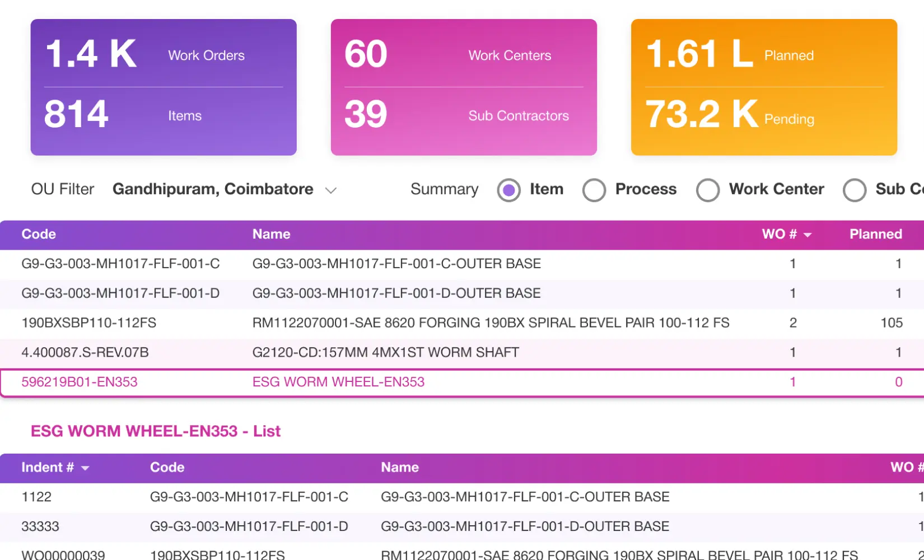
Task: Click code G9-G3-003-MH1017-FLF-001-D in list table
Action: click(x=249, y=526)
